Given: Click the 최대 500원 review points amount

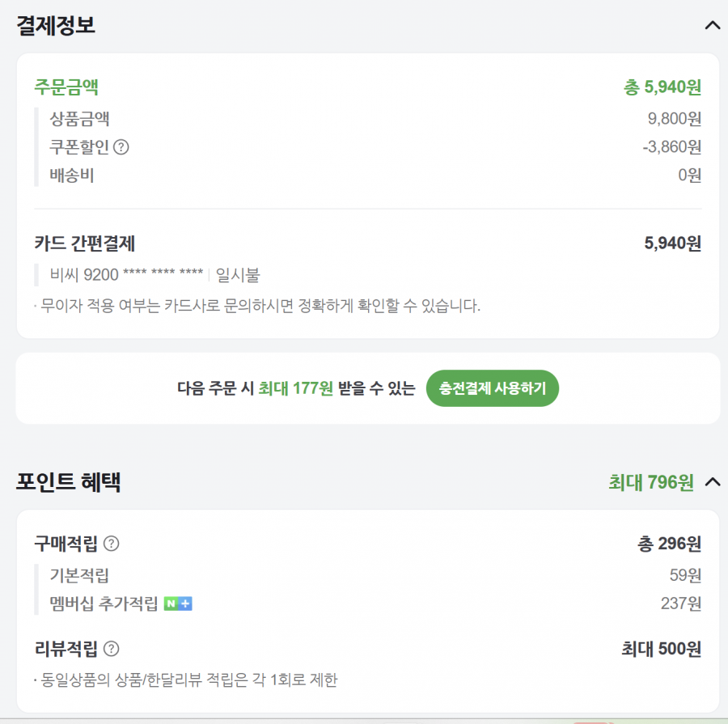Looking at the screenshot, I should click(661, 649).
